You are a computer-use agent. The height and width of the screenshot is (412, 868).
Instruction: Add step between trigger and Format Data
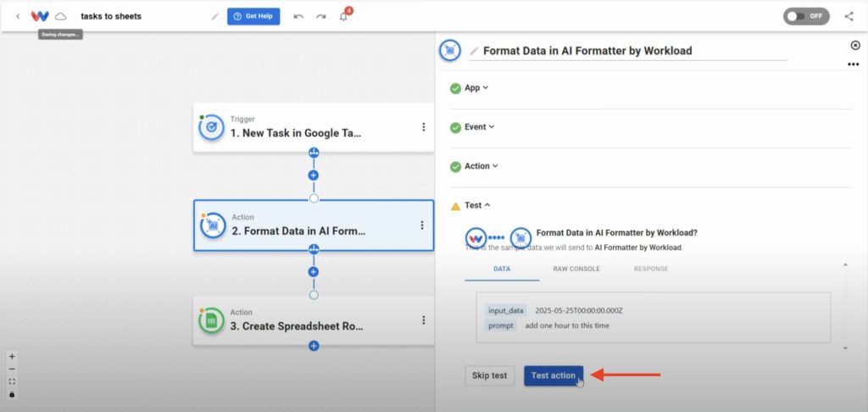pos(314,175)
